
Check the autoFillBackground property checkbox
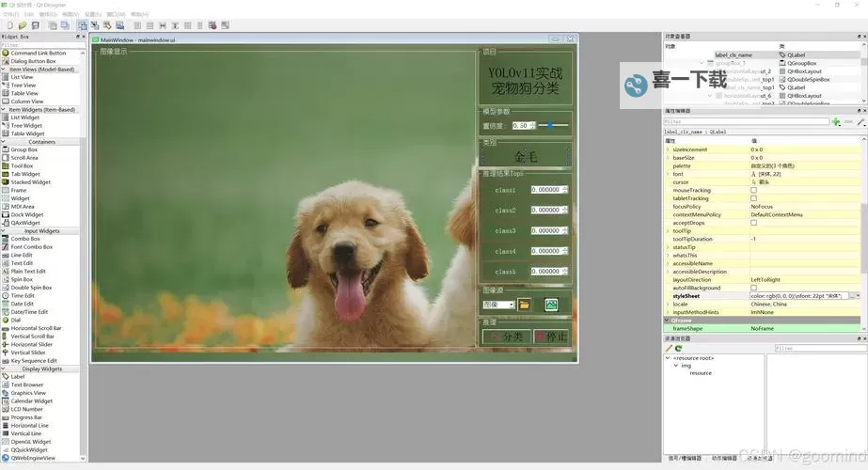pyautogui.click(x=753, y=288)
